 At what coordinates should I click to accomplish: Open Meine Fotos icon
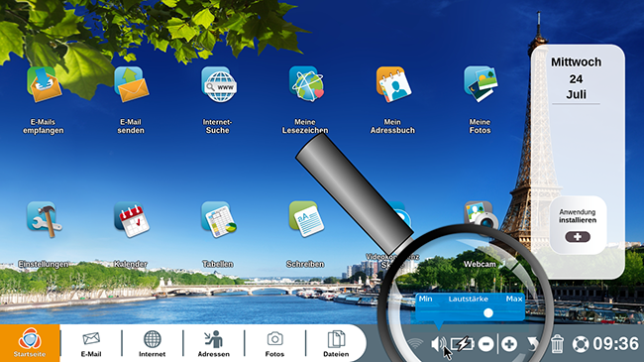pyautogui.click(x=481, y=84)
